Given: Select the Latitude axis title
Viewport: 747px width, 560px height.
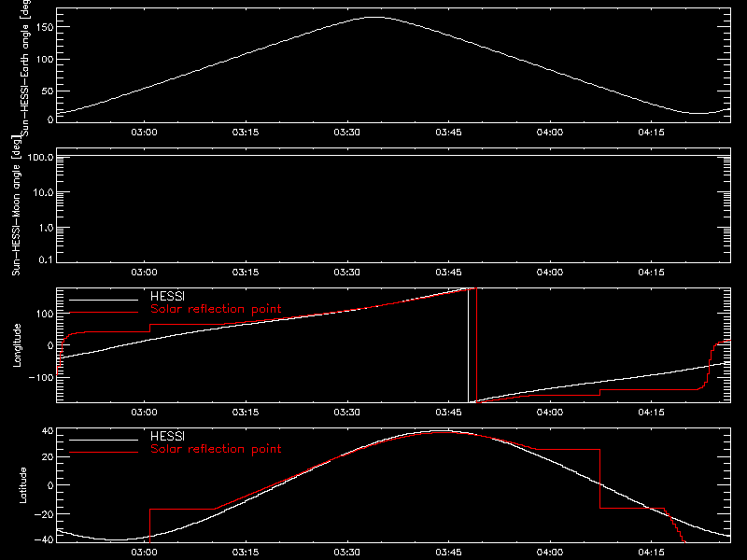Looking at the screenshot, I should [22, 485].
